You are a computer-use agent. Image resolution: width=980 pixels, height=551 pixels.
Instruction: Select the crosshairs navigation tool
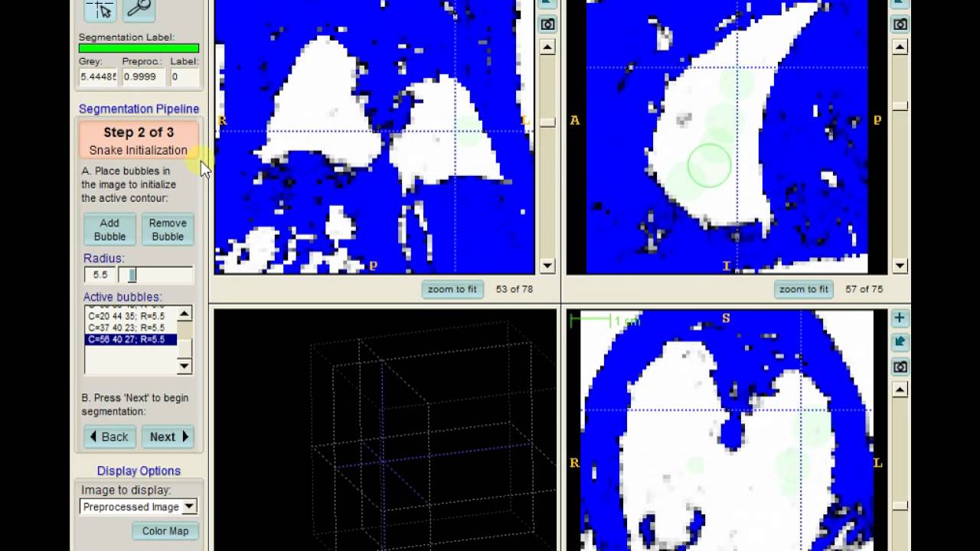[100, 8]
